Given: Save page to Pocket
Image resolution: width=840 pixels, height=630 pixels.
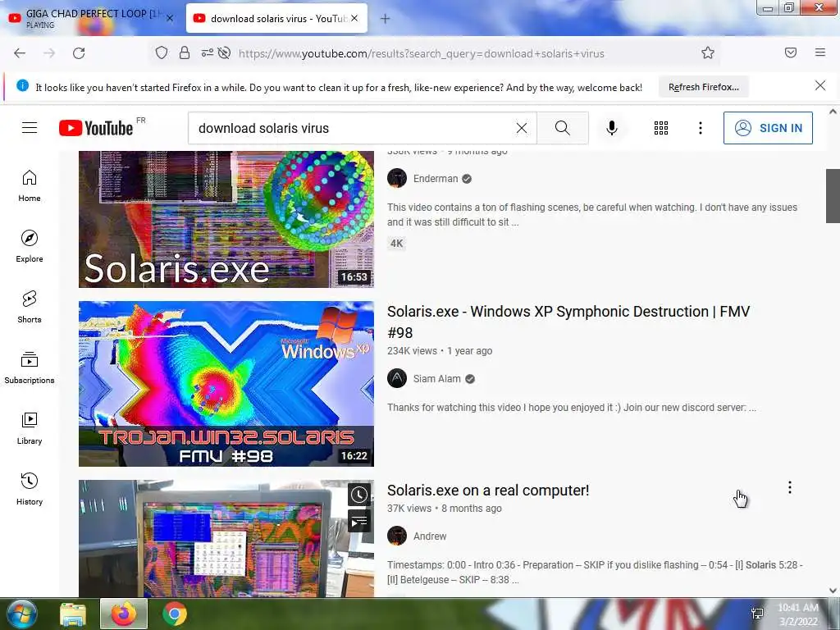Looking at the screenshot, I should pos(791,52).
